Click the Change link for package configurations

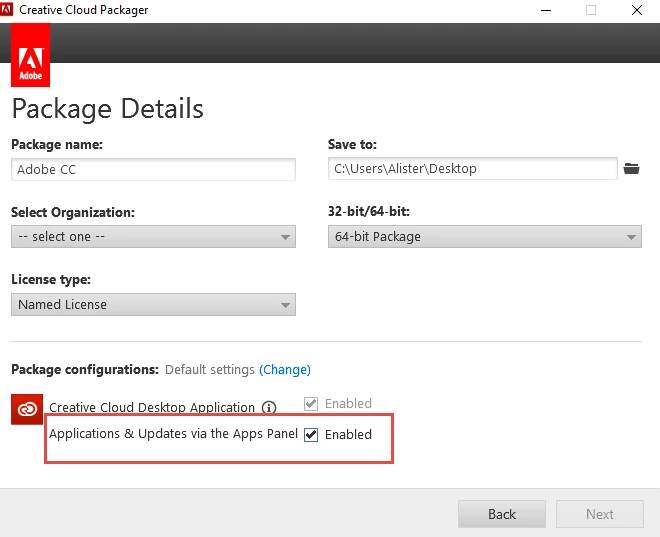[x=285, y=370]
